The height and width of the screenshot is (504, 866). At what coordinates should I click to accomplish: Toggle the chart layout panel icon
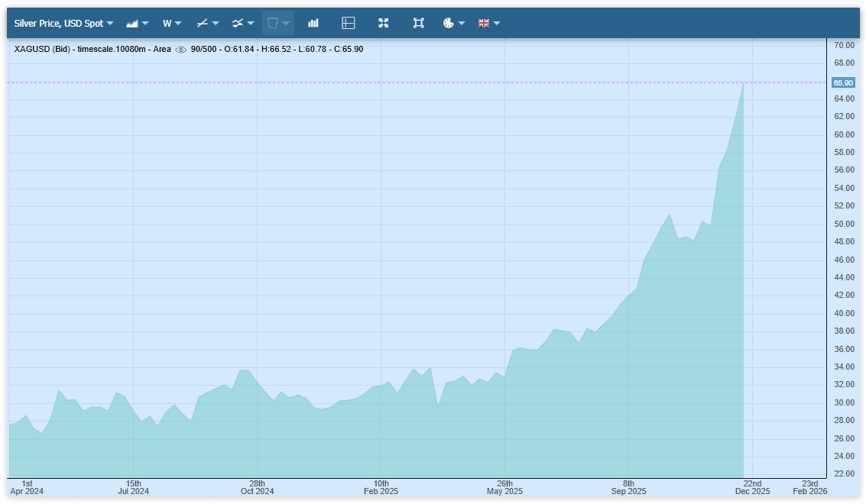[x=349, y=24]
